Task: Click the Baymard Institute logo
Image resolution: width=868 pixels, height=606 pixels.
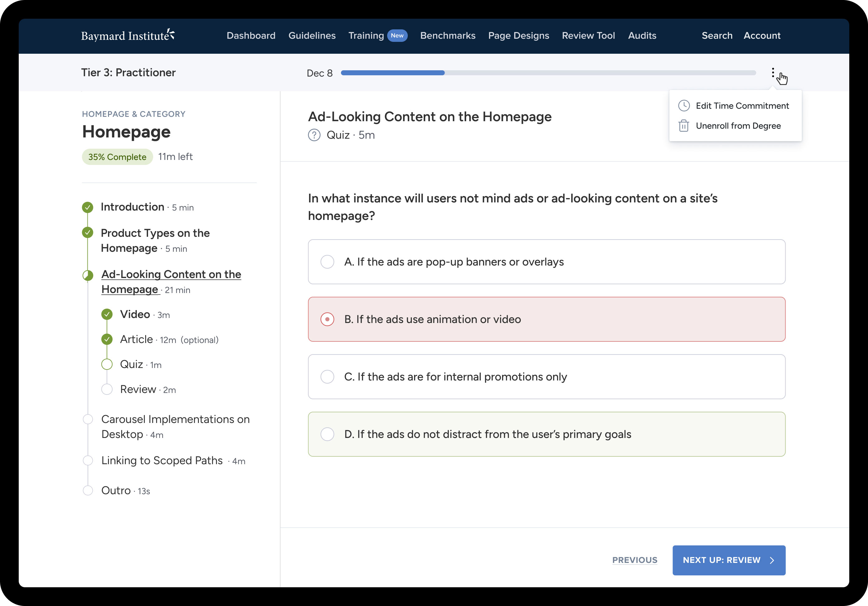Action: (x=128, y=35)
